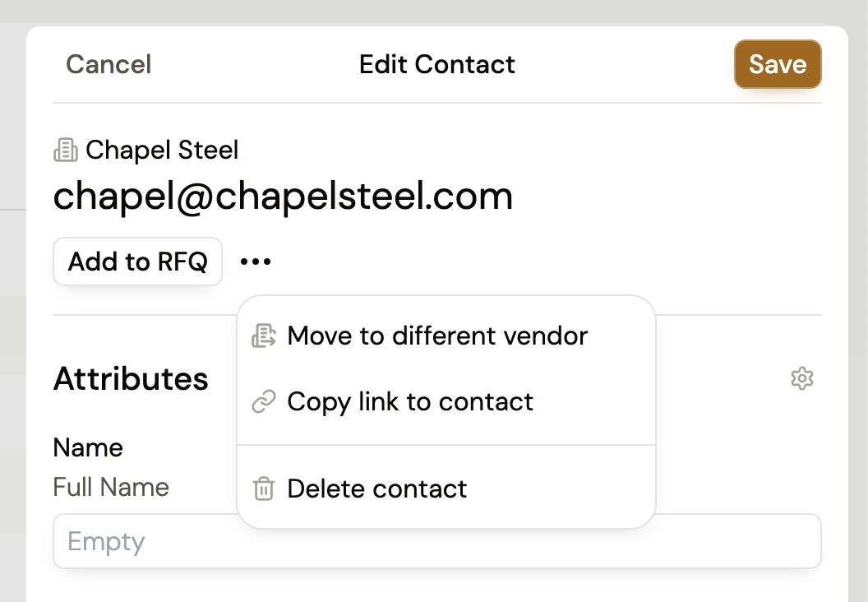Click the 'Full Name' field label

click(x=111, y=487)
